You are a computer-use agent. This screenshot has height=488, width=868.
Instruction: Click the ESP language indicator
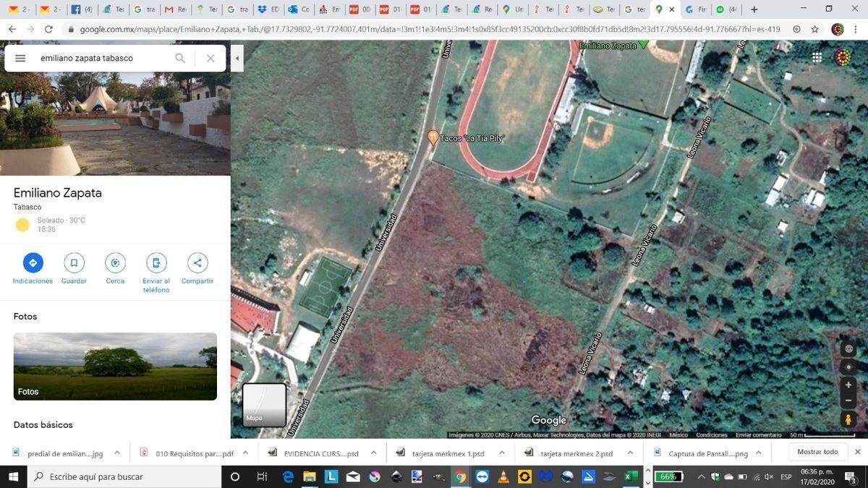point(786,476)
